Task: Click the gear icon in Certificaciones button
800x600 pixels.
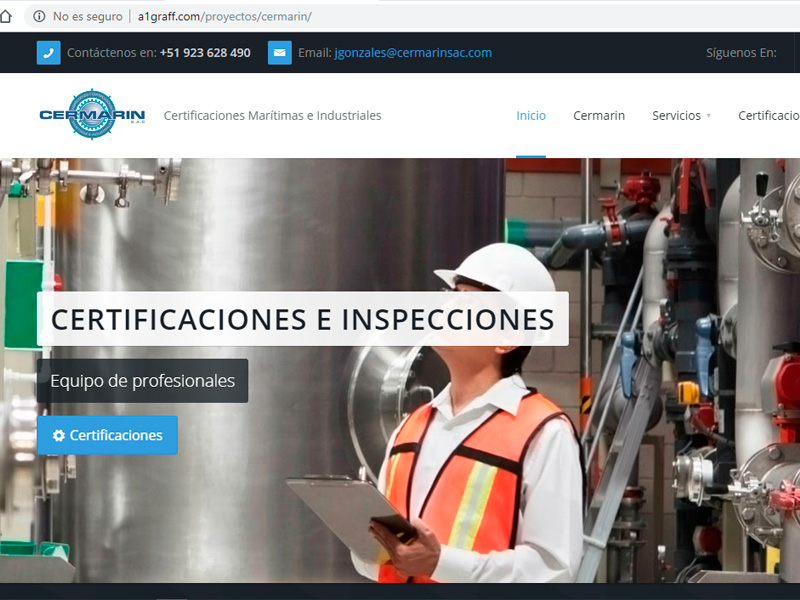Action: pos(59,436)
